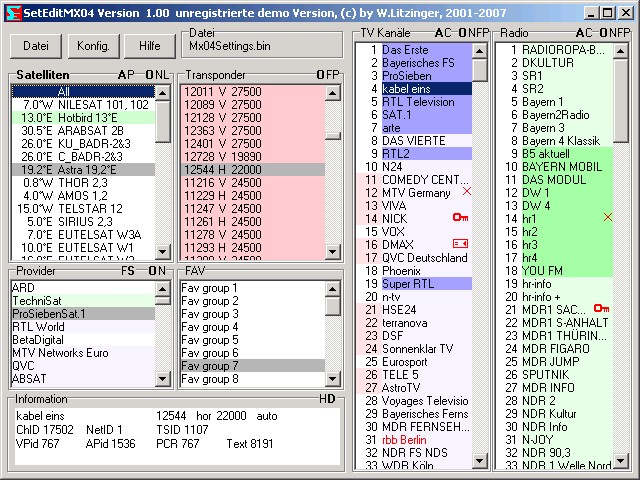Select radio station 'YOU FM'
This screenshot has height=480, width=640.
555,271
